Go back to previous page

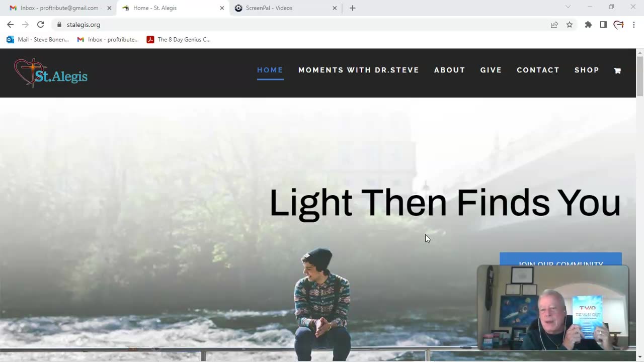[x=10, y=25]
